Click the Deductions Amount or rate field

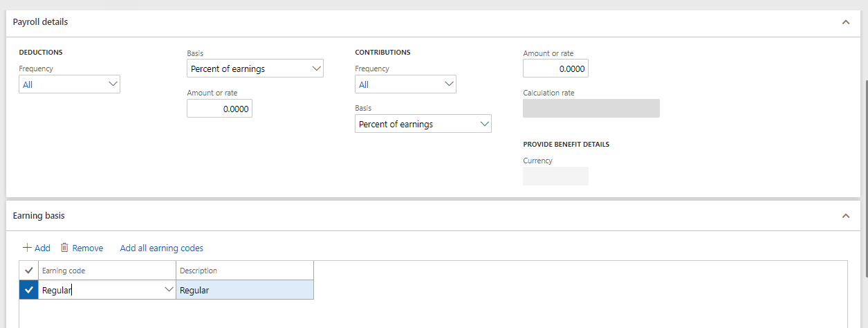219,109
